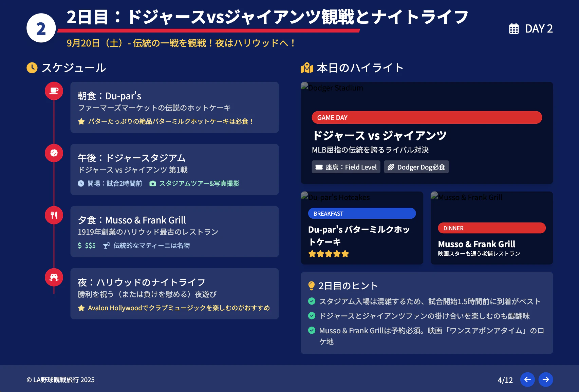
Task: Open the 朝食：Du-par's schedule card
Action: pos(174,107)
